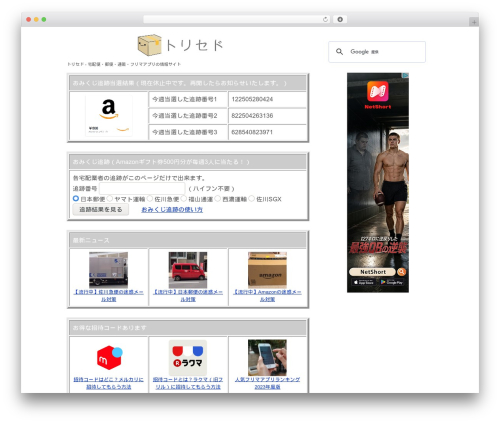This screenshot has height=423, width=500.
Task: Click the red postal van photo
Action: tap(188, 270)
